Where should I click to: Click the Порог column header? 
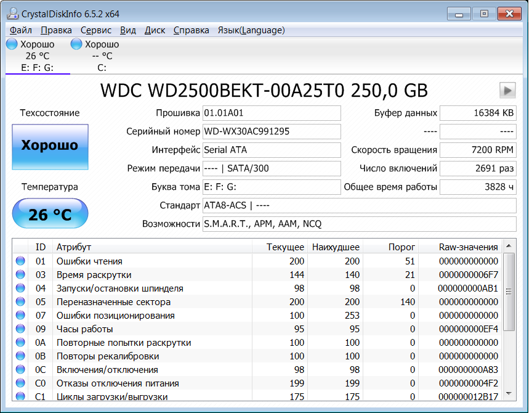tap(390, 247)
